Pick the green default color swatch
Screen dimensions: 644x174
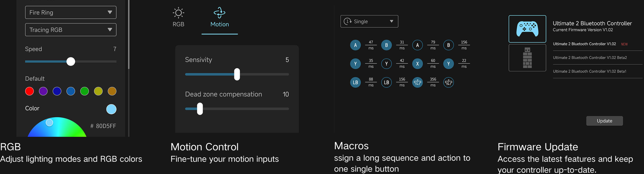[x=85, y=91]
